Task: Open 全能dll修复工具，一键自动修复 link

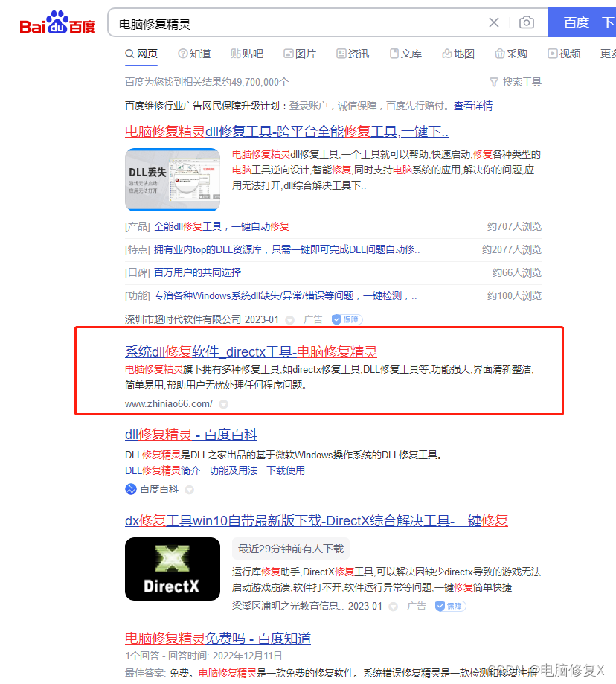Action: point(222,226)
